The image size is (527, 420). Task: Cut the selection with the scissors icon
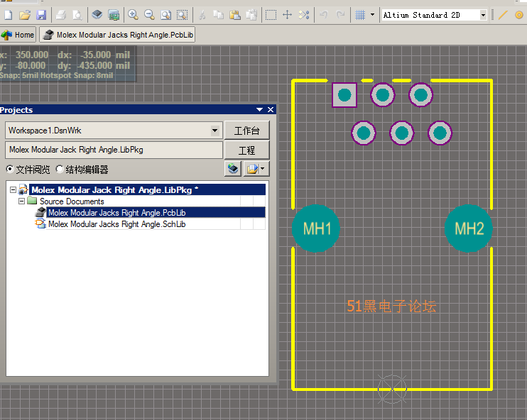(202, 15)
